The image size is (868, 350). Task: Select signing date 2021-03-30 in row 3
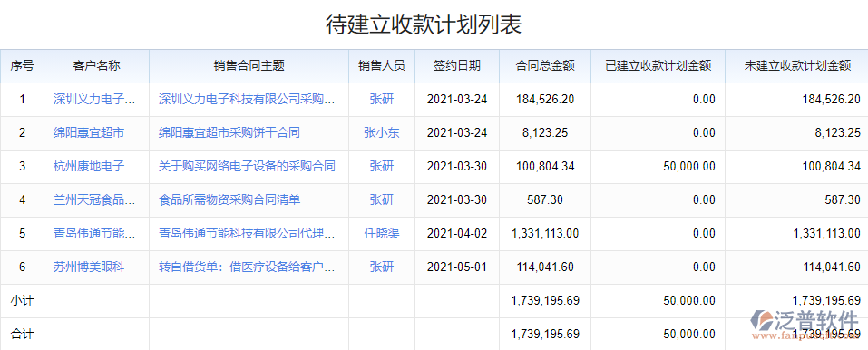point(457,166)
